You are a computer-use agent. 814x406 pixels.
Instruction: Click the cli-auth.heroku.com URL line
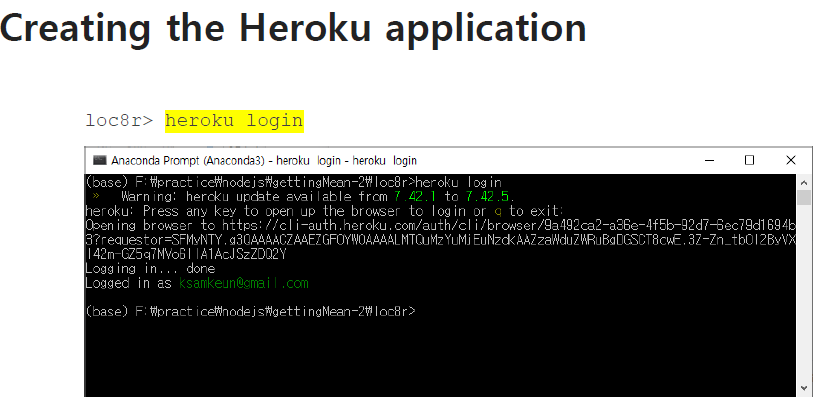coord(440,225)
